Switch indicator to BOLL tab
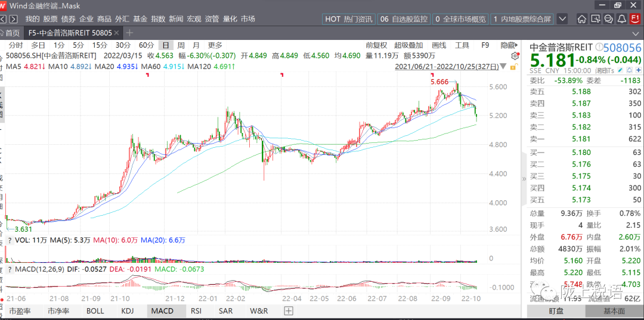Viewport: 644px width, 320px height. pyautogui.click(x=95, y=311)
